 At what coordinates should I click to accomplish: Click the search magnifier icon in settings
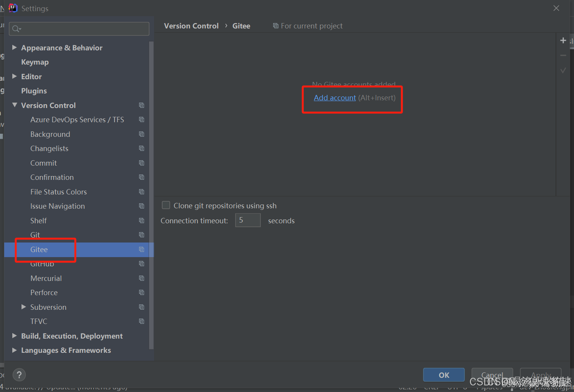tap(17, 29)
